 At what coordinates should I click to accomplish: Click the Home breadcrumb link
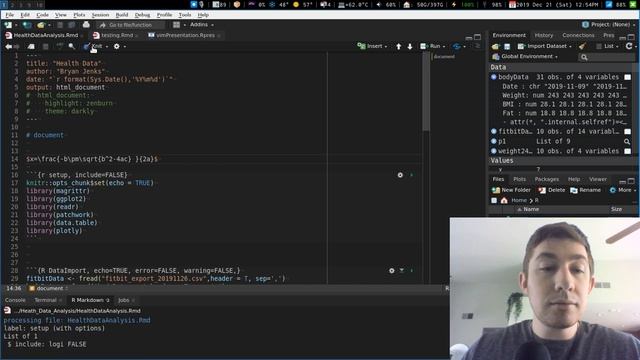tap(519, 200)
